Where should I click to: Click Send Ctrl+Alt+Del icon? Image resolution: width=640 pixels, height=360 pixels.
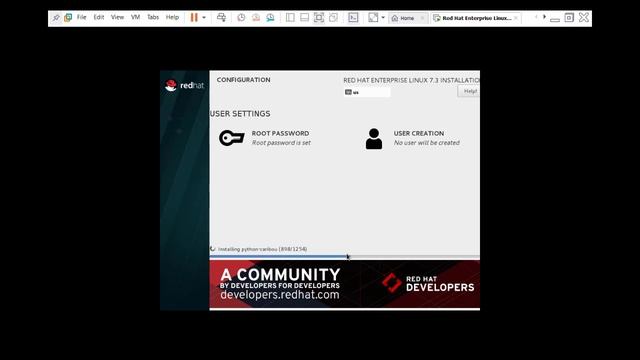pos(221,18)
